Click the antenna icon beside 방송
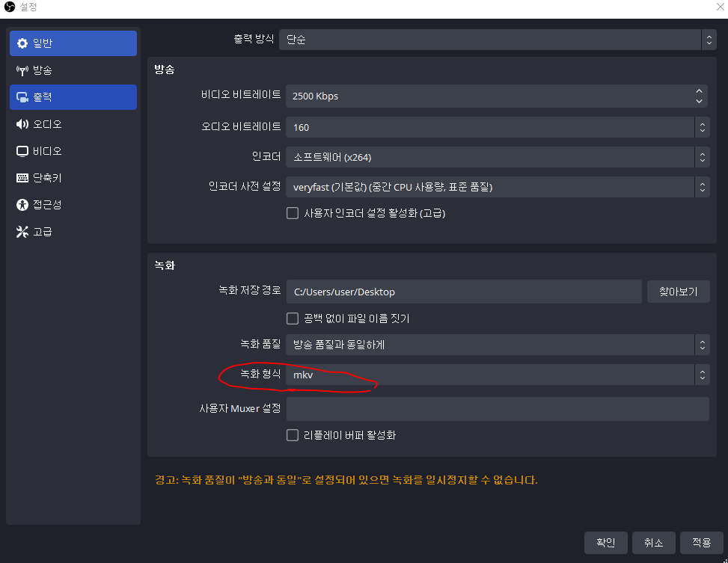The width and height of the screenshot is (728, 563). click(22, 70)
